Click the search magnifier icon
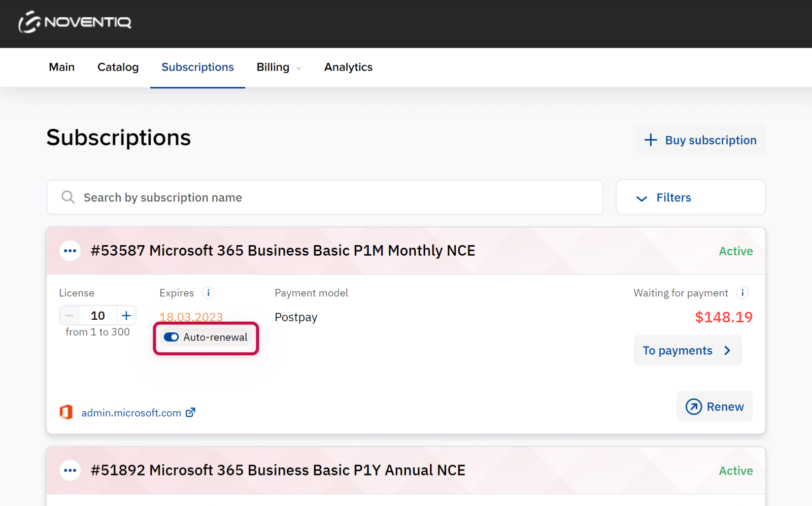This screenshot has height=506, width=812. (x=68, y=197)
